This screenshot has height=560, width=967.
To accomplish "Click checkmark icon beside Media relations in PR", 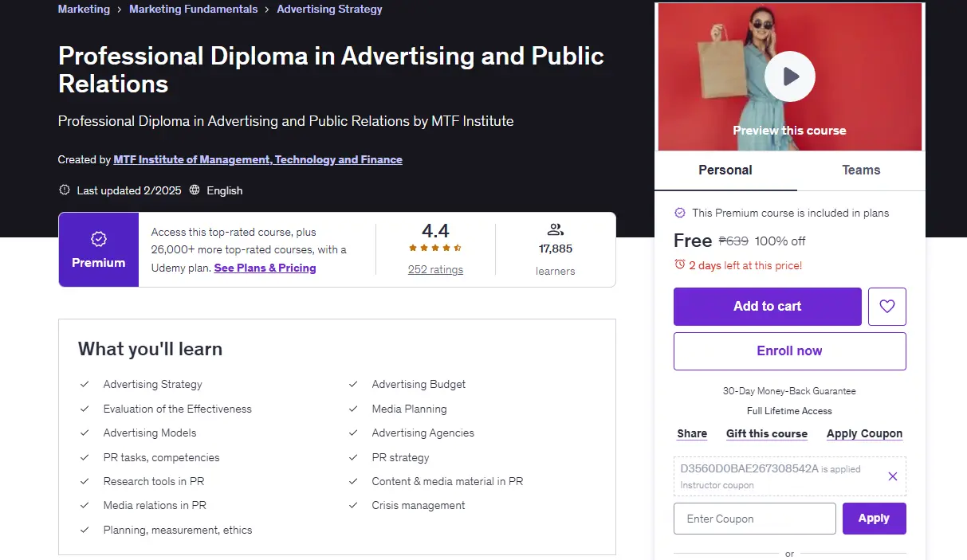I will coord(85,505).
